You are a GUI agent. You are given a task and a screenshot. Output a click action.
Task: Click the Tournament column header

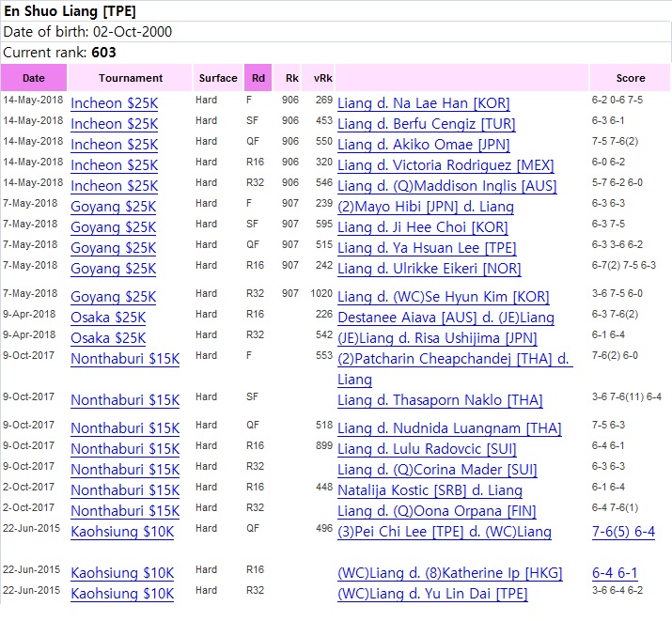[x=131, y=78]
